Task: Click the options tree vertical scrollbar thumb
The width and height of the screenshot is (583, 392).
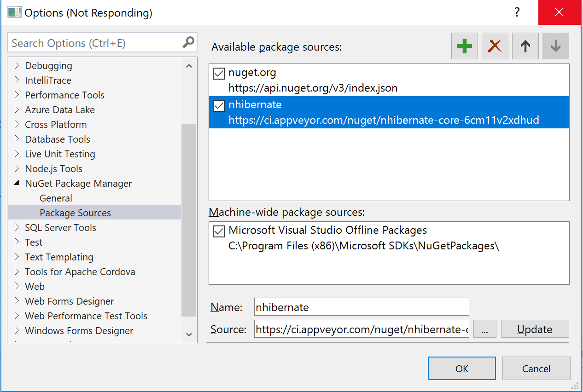Action: point(189,220)
